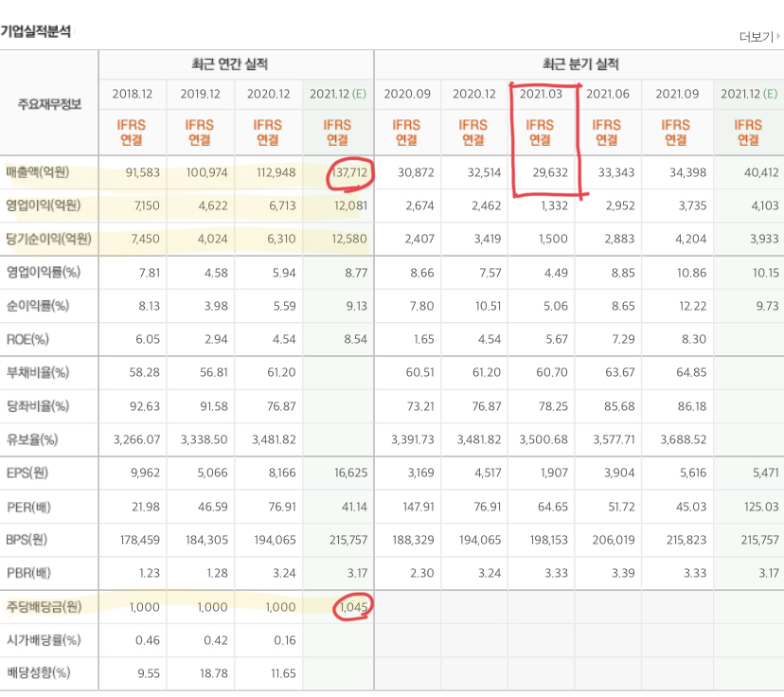Click the quarterly revenue value 29,632
Viewport: 784px width, 697px height.
[550, 172]
